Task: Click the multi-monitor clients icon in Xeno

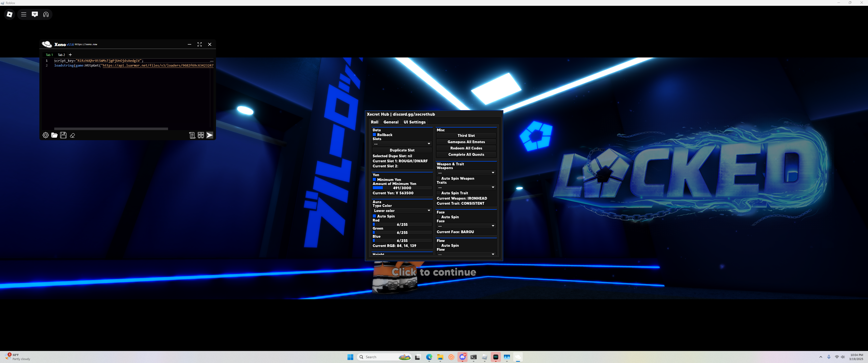Action: click(201, 135)
